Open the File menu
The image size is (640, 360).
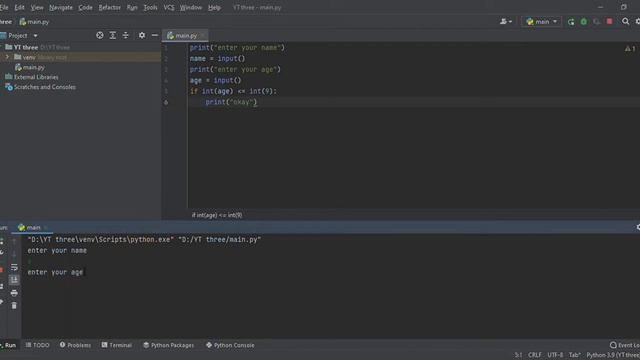(4, 7)
